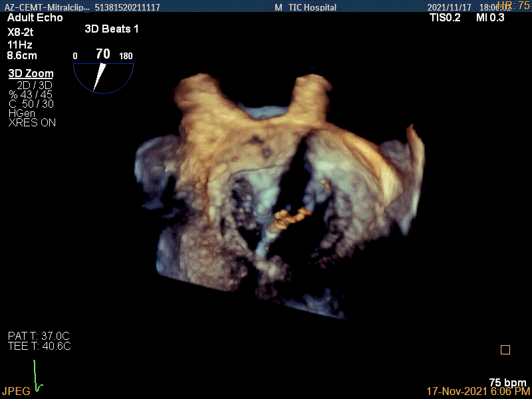The height and width of the screenshot is (399, 532).
Task: Click the 11Hz frame rate value
Action: point(20,45)
